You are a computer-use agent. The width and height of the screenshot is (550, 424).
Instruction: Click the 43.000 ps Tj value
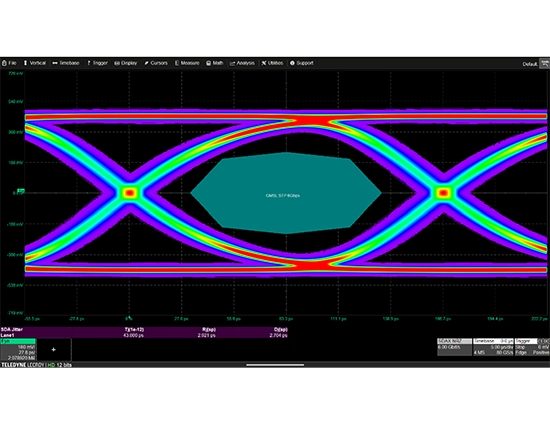(x=133, y=336)
